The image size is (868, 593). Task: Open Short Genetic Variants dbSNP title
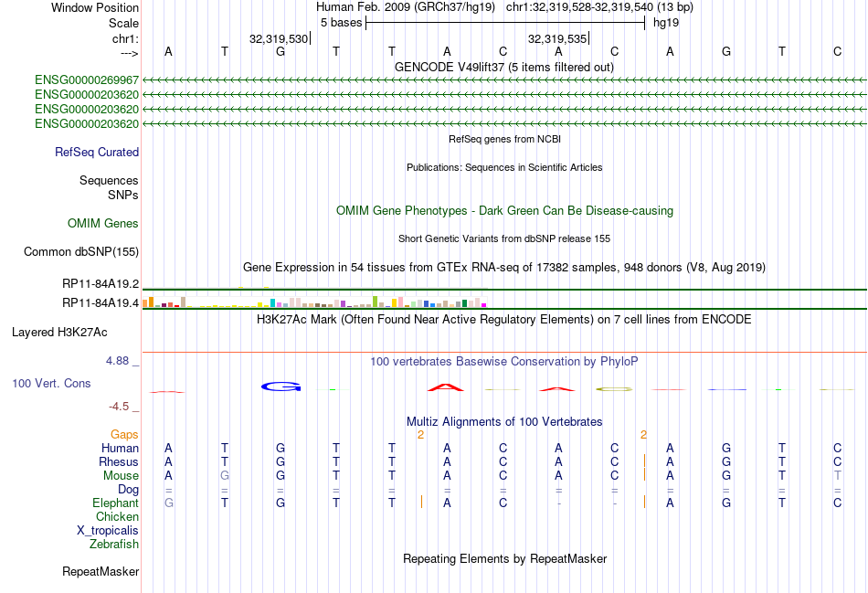point(504,238)
